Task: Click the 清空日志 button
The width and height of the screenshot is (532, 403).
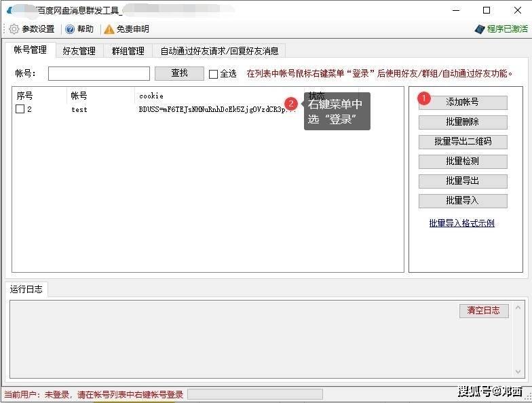Action: [484, 311]
